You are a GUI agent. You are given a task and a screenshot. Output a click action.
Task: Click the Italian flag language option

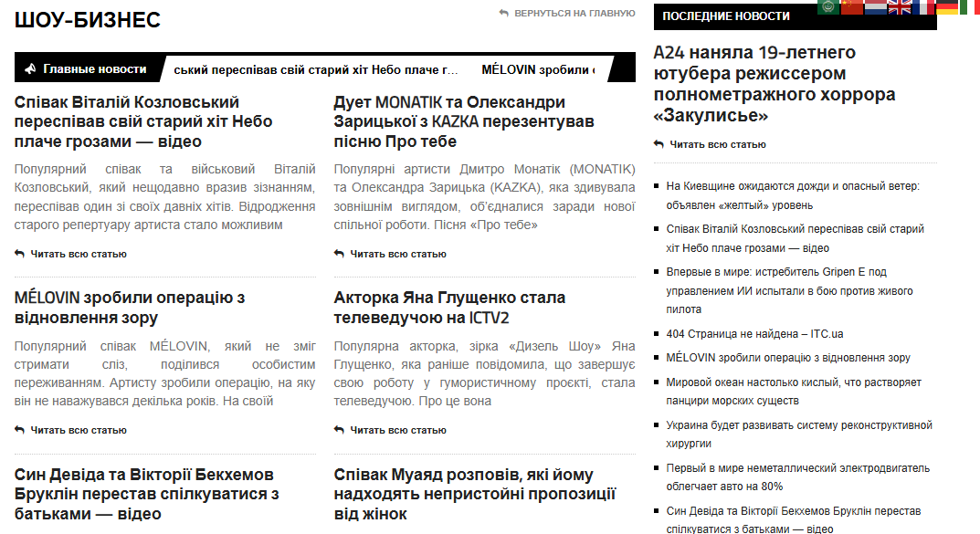(969, 7)
